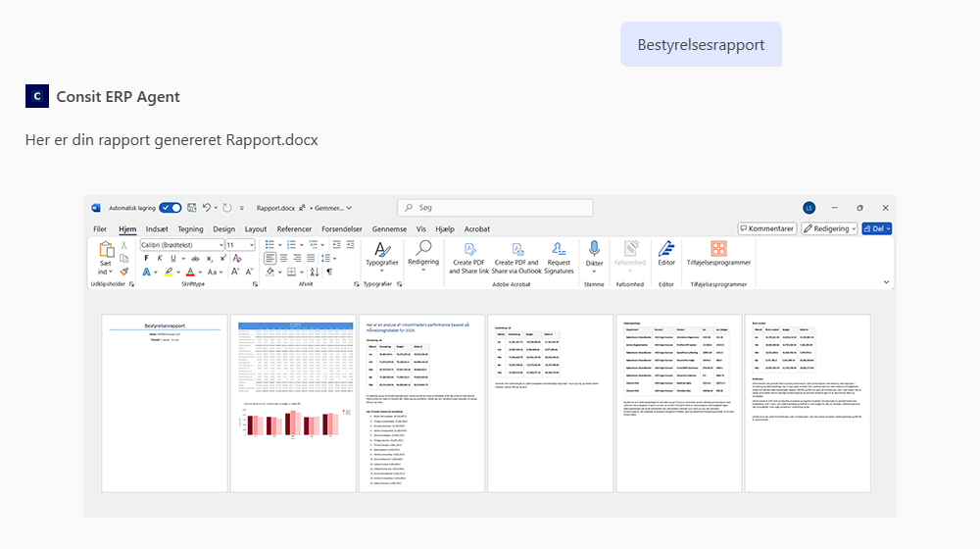
Task: Expand the Typografier styles gallery
Action: click(x=382, y=272)
